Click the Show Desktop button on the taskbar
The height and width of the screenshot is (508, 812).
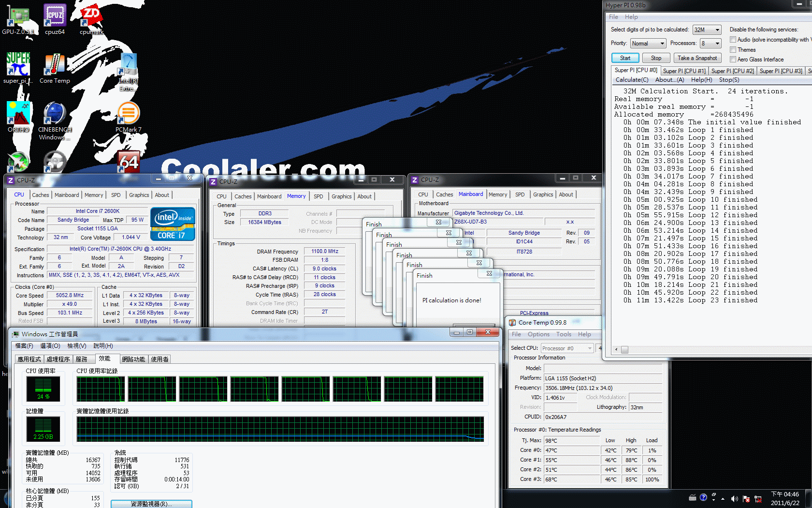(809, 498)
